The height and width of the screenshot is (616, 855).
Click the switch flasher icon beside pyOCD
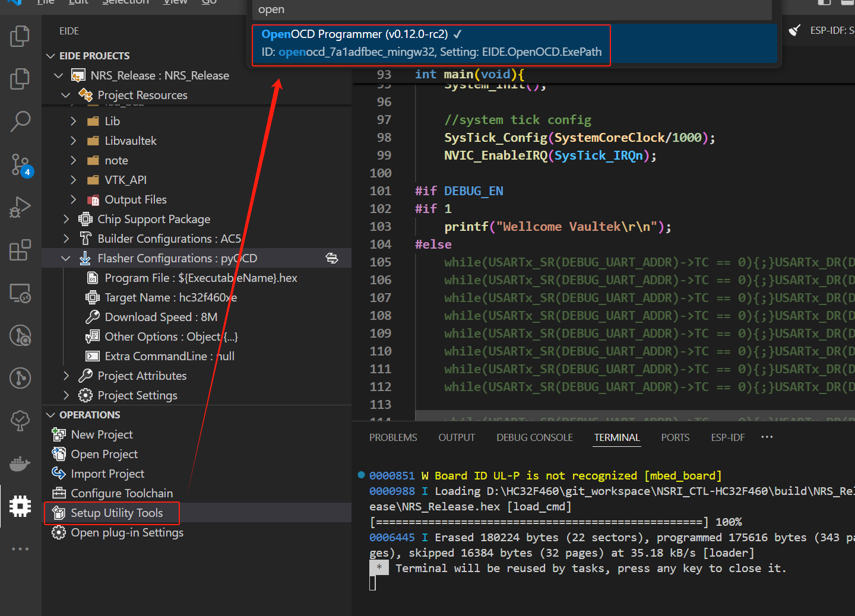(332, 258)
